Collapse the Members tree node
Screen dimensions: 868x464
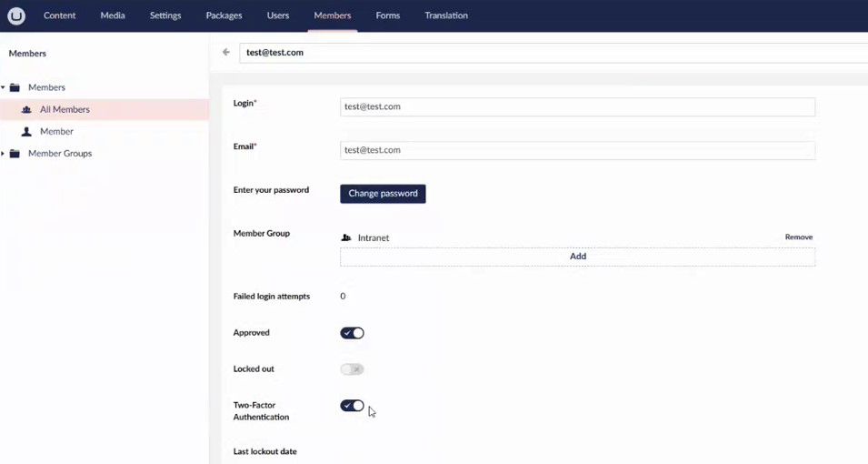coord(4,87)
